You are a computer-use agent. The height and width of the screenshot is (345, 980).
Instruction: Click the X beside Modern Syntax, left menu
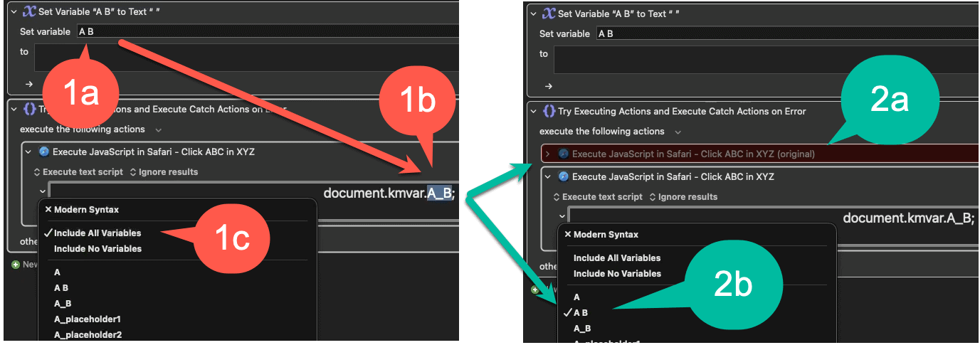coord(48,209)
